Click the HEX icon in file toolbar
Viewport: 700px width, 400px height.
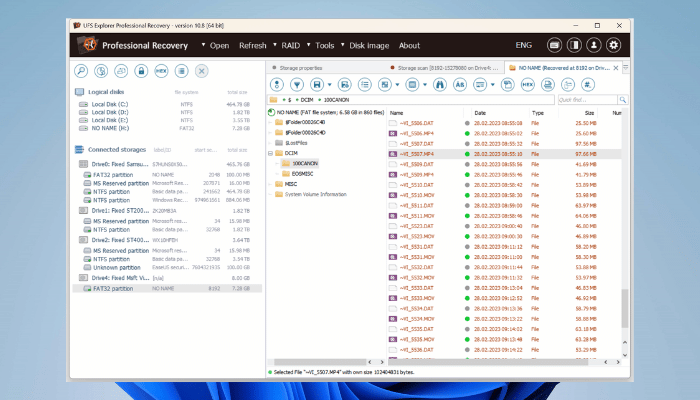[x=528, y=84]
